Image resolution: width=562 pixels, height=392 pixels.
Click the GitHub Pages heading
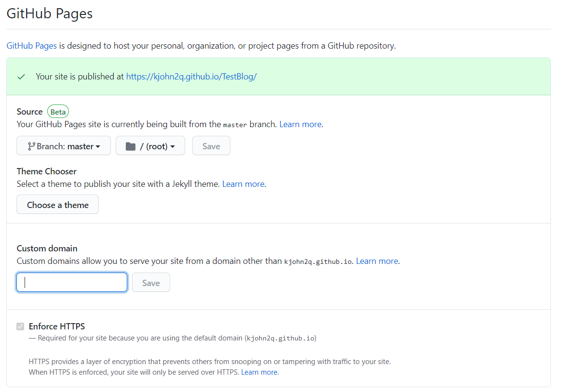(50, 13)
